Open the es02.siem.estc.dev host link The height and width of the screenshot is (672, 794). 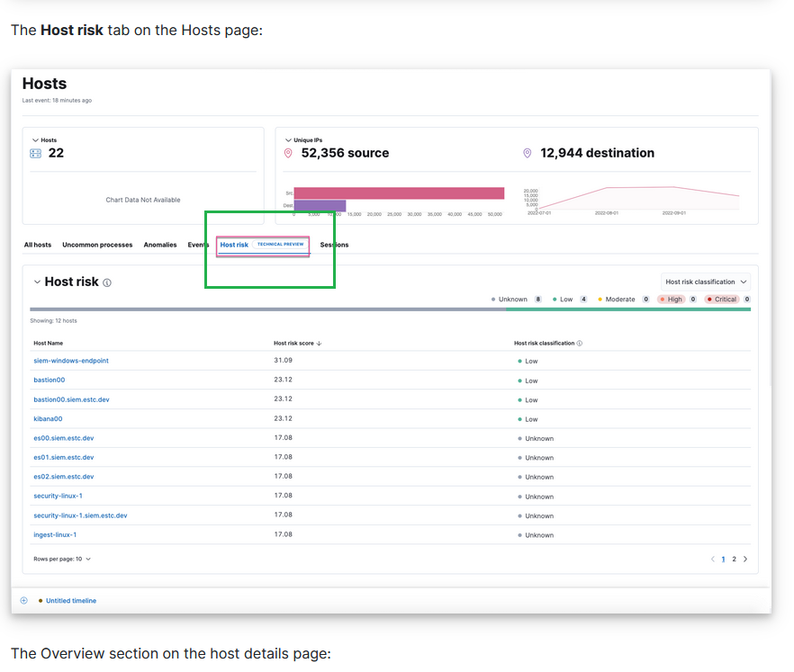(x=64, y=477)
